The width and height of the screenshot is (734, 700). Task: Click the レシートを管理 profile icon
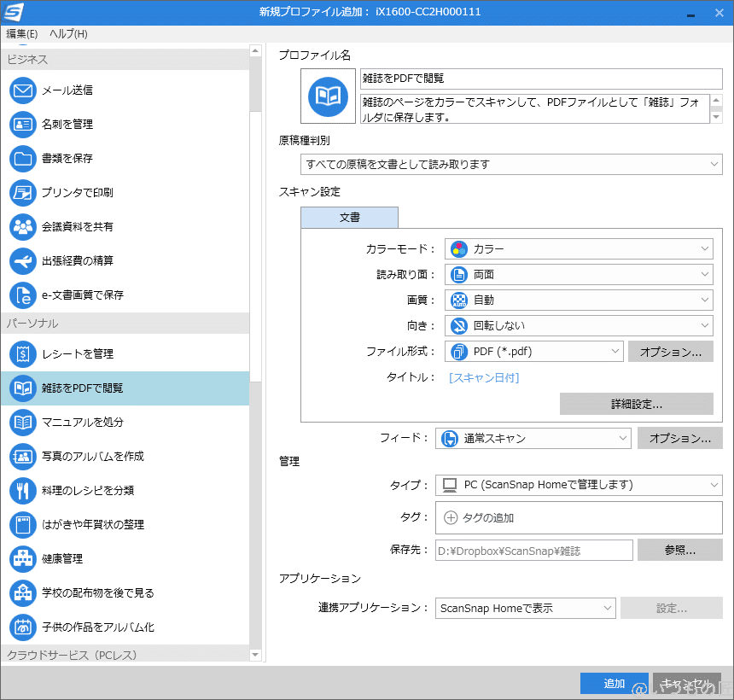point(22,354)
